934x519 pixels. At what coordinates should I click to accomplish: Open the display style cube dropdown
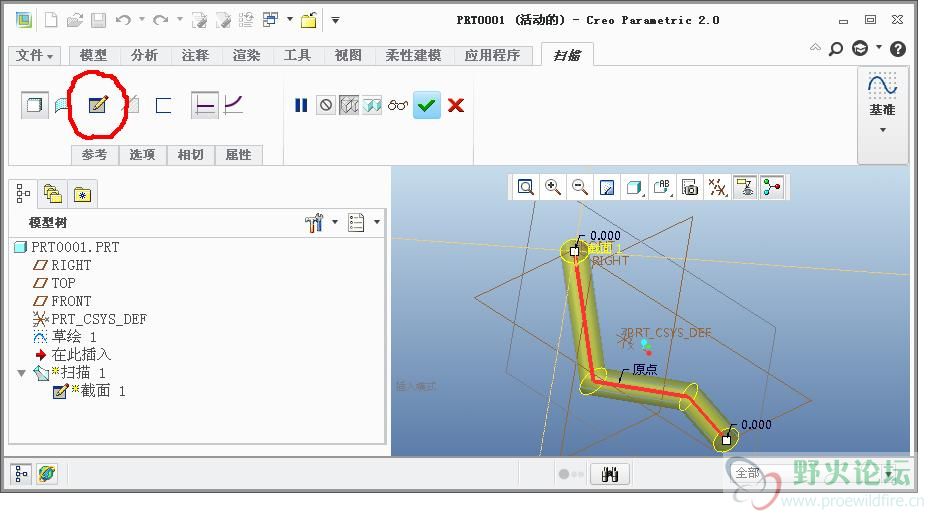[x=634, y=187]
